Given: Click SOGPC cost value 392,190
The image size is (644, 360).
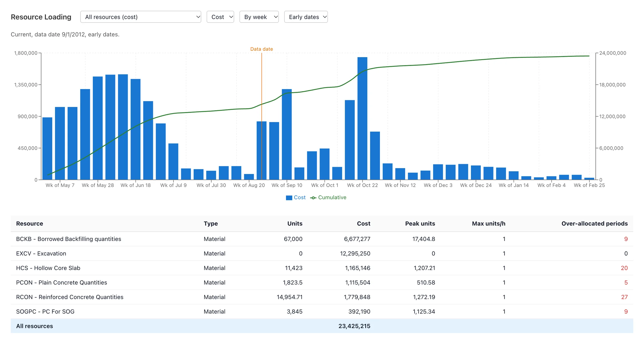Looking at the screenshot, I should point(359,311).
